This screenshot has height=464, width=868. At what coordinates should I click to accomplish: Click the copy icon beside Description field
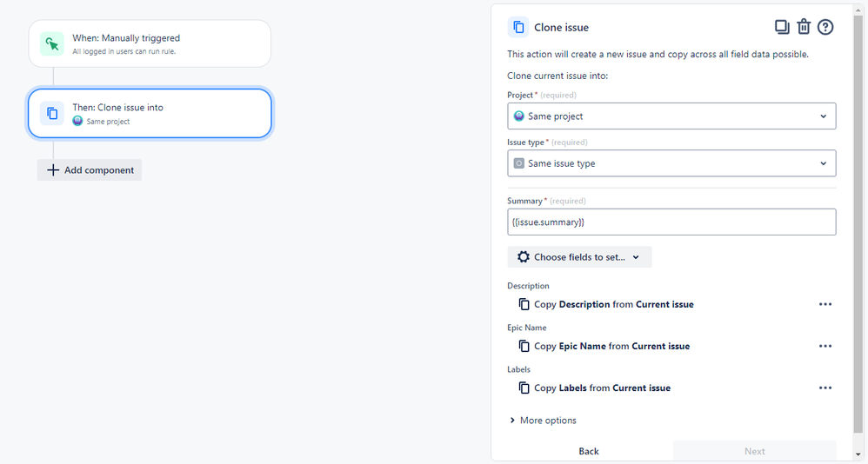524,304
